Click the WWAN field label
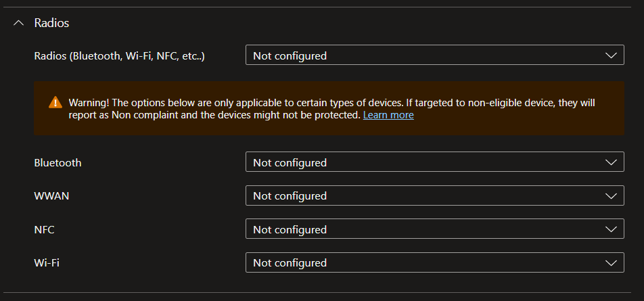The height and width of the screenshot is (301, 644). click(x=51, y=196)
